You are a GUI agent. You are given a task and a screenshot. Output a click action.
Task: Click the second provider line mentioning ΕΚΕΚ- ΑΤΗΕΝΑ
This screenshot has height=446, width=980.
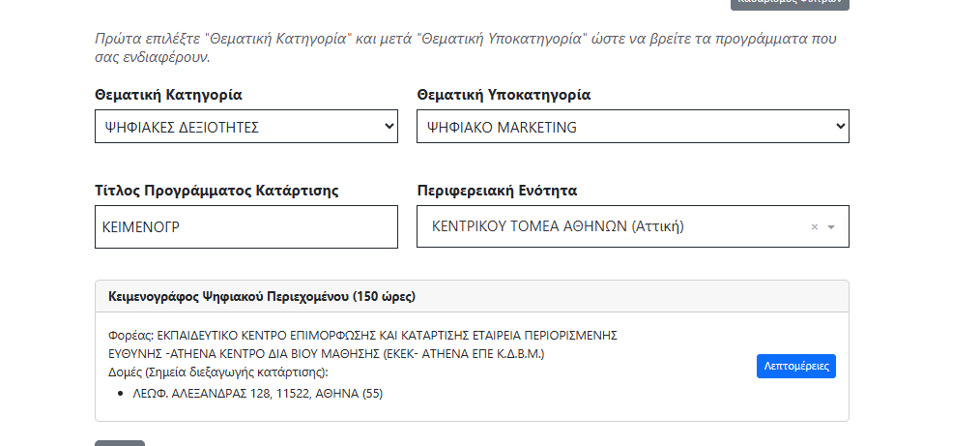(x=327, y=353)
